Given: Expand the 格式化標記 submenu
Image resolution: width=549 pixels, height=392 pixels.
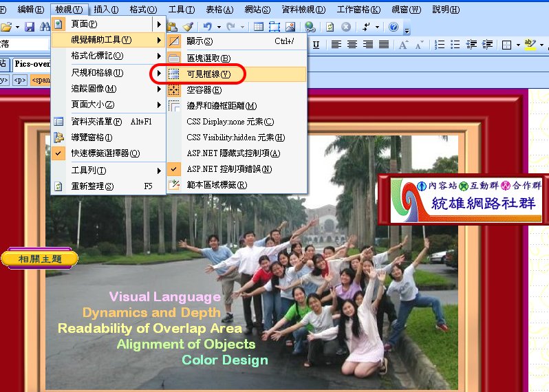Looking at the screenshot, I should point(108,56).
